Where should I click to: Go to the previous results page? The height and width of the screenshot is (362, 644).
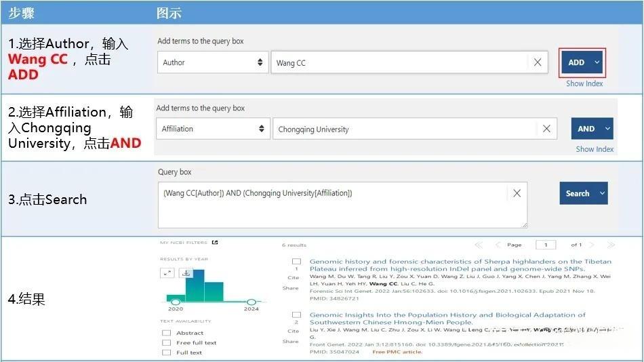click(498, 245)
